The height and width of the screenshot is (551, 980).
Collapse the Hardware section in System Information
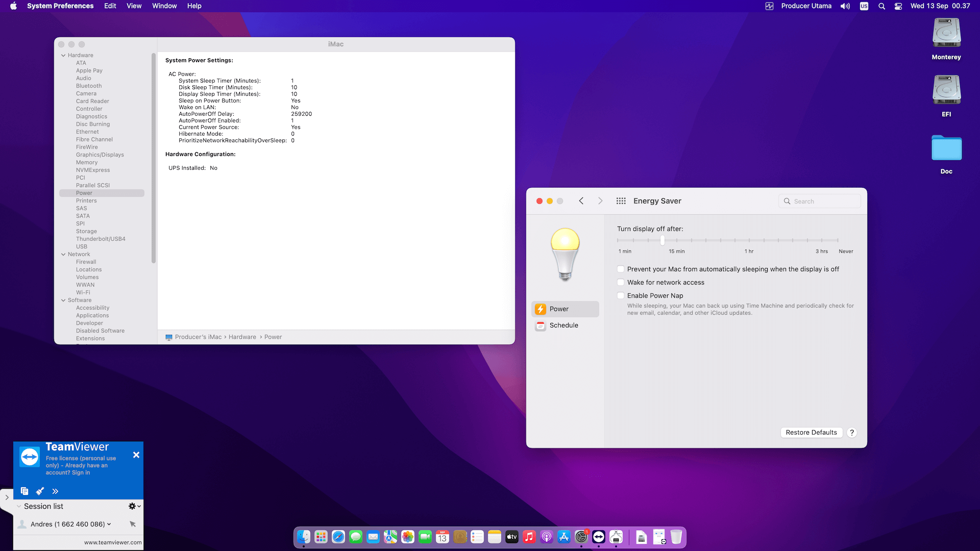[63, 55]
